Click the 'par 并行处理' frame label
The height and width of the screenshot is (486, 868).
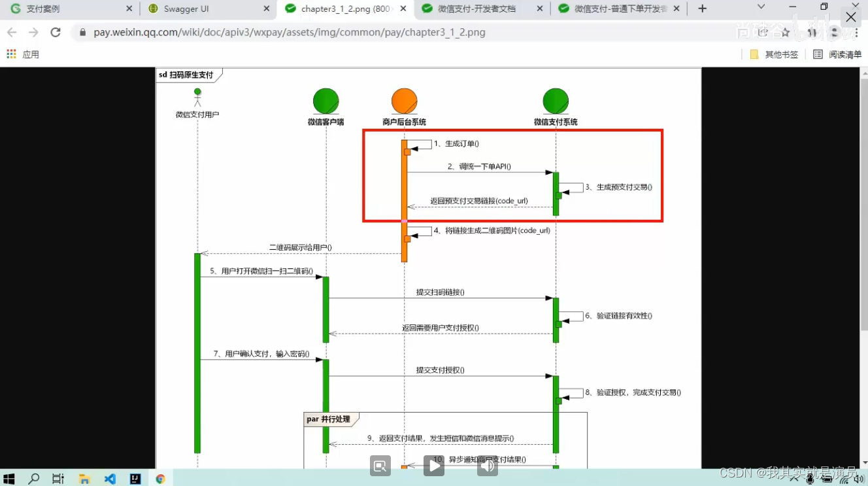click(329, 419)
